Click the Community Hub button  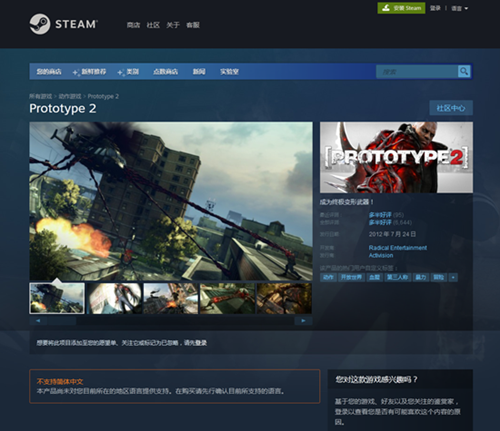451,108
